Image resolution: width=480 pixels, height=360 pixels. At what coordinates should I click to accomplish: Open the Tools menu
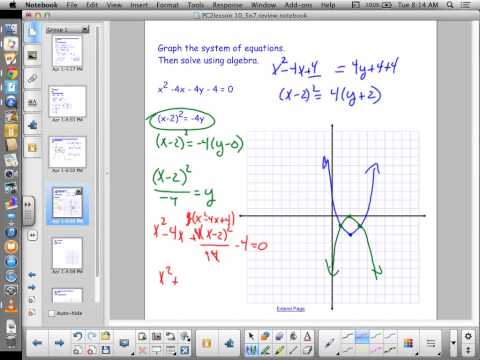196,5
